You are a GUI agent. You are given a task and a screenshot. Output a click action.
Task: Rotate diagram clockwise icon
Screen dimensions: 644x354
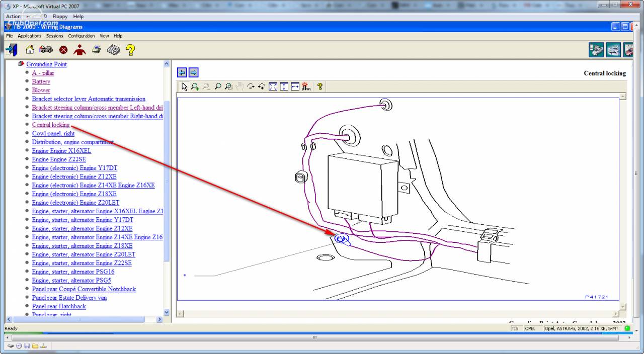tap(251, 86)
